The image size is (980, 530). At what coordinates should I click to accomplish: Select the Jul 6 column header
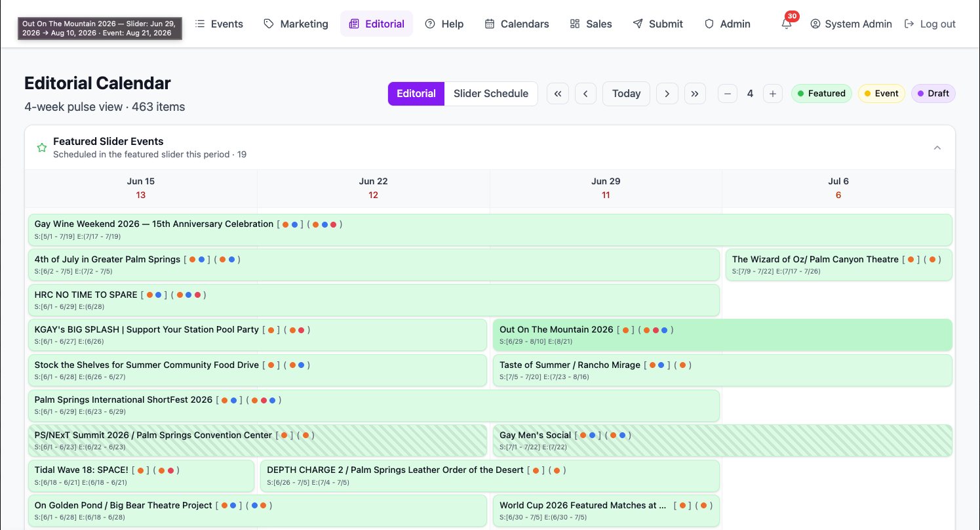coord(838,188)
